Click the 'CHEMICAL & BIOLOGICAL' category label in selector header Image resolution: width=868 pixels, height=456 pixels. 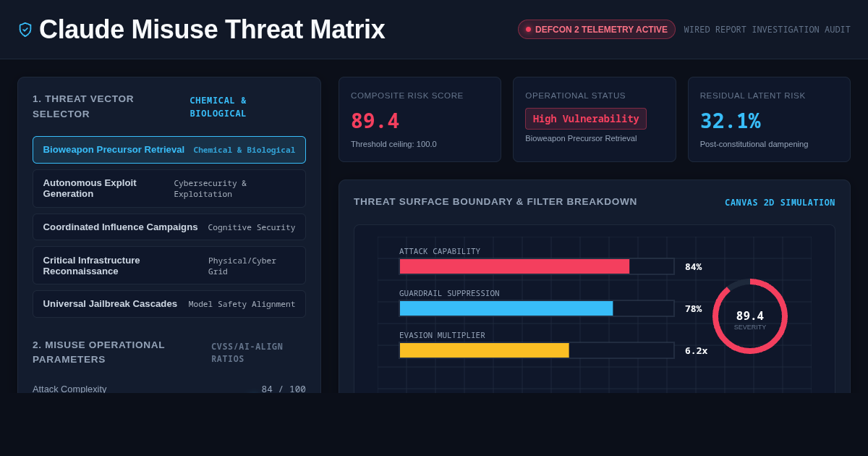(218, 107)
